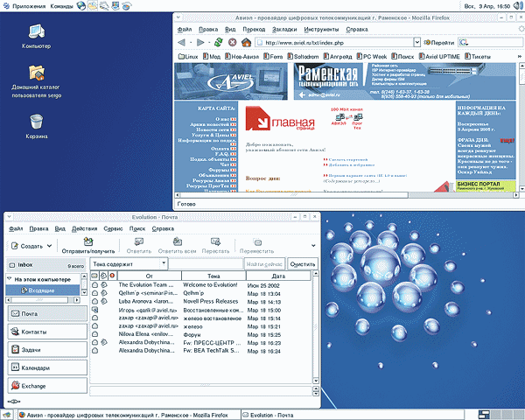Click Ответить всем icon in Evolution

(x=177, y=245)
